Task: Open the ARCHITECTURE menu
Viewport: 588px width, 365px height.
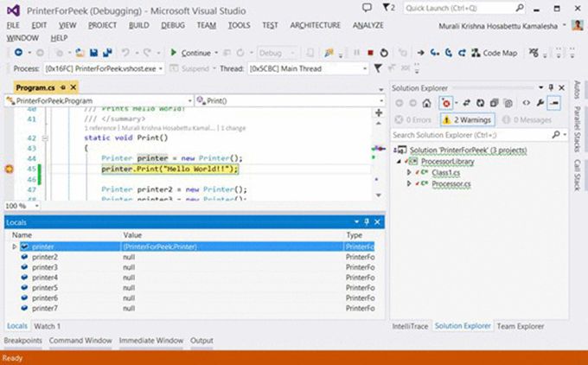Action: [315, 25]
